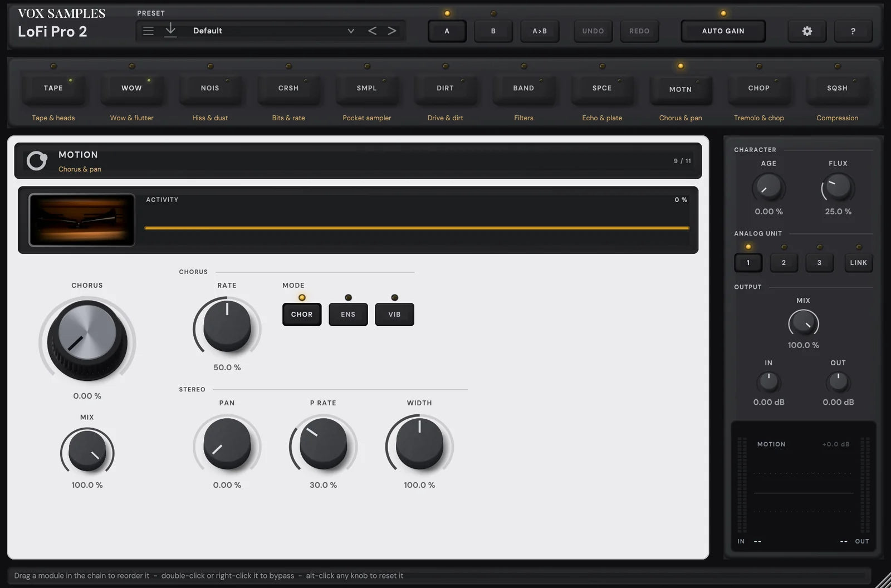
Task: Select the MOTN chorus module
Action: click(681, 89)
